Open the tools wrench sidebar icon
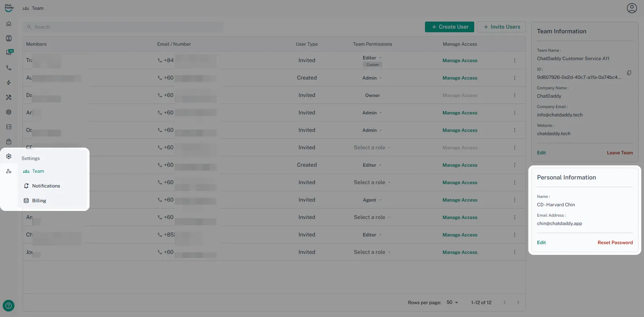The image size is (644, 317). pyautogui.click(x=9, y=97)
